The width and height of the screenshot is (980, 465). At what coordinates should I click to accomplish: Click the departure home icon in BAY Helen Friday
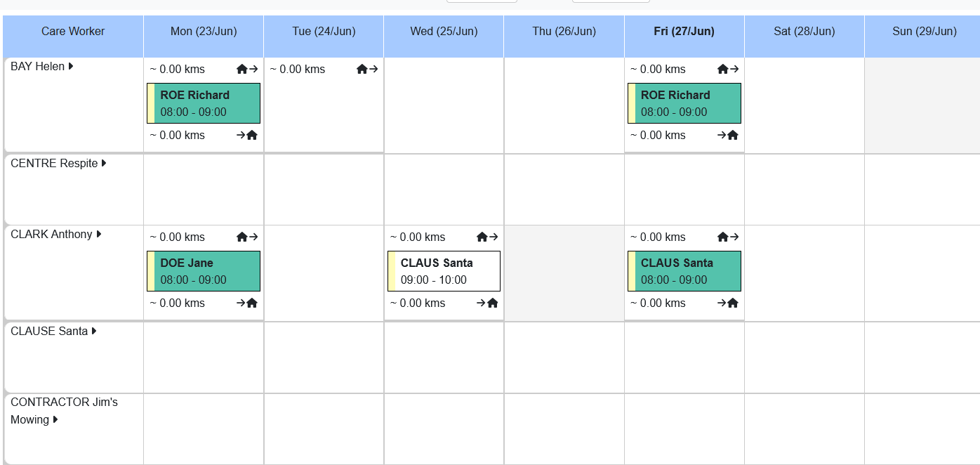click(722, 69)
